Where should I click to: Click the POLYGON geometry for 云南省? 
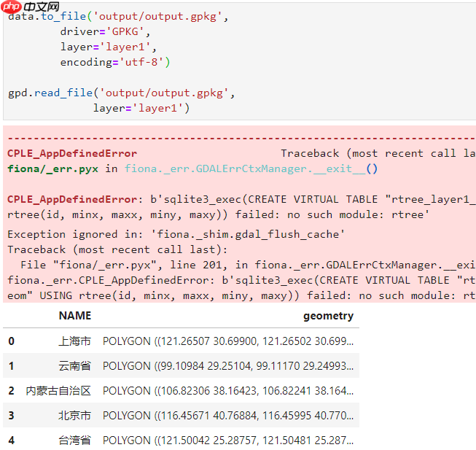coord(228,366)
